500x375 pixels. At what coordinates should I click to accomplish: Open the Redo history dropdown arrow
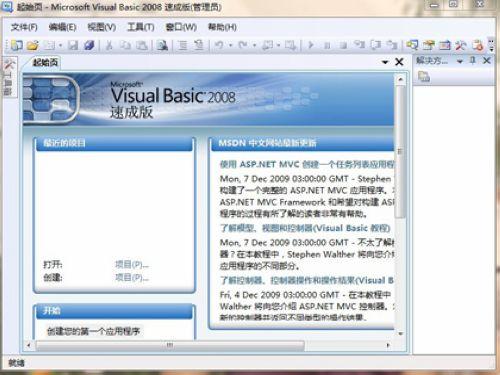pos(254,45)
